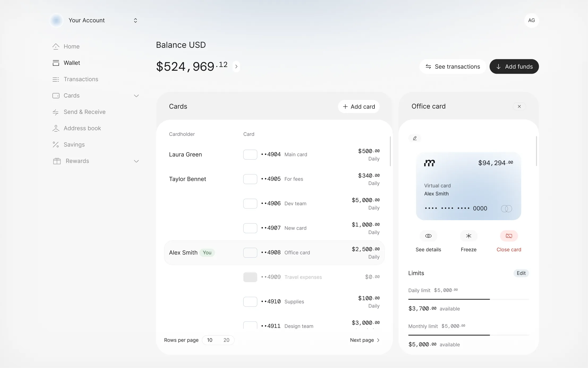Click the Transactions list icon in sidebar

56,79
